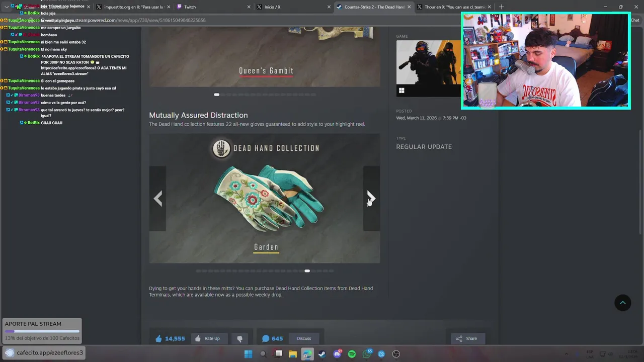This screenshot has width=644, height=362.
Task: Open taskbar Search
Action: coord(263,354)
